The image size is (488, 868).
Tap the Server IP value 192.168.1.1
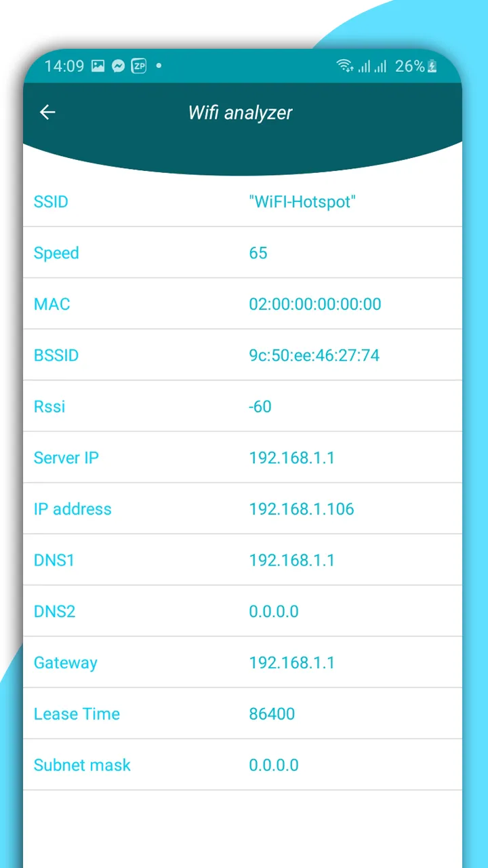coord(292,458)
